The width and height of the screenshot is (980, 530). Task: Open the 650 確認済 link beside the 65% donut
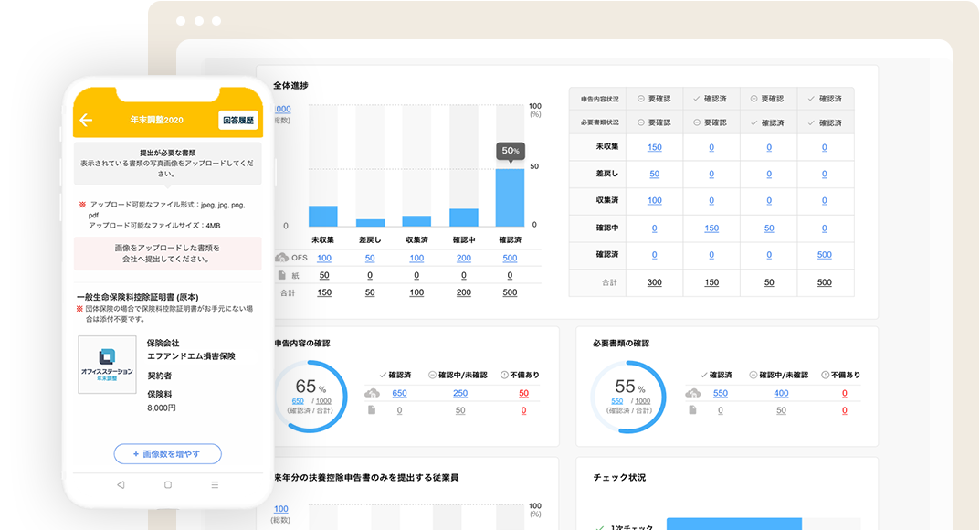pyautogui.click(x=399, y=393)
